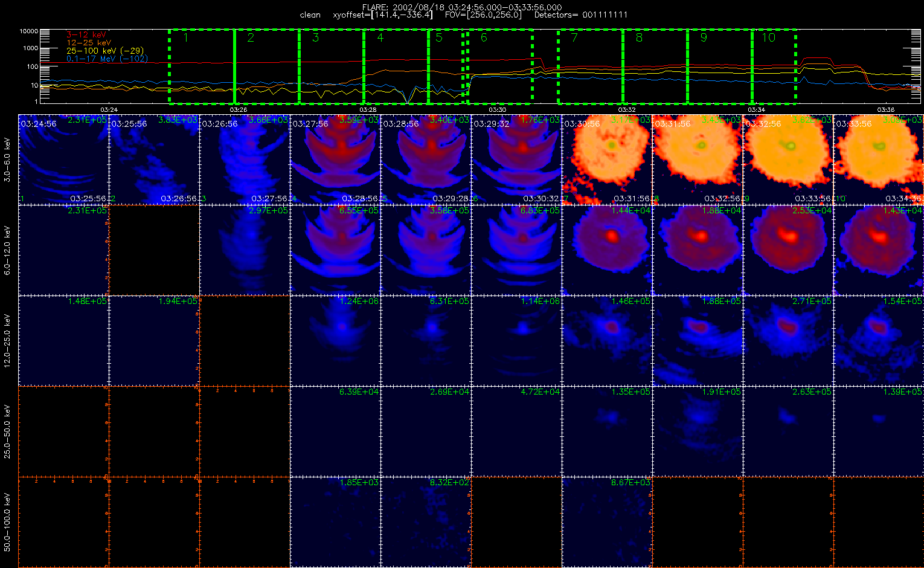Open the 3.0-6.0 keV image for interval 2
This screenshot has width=924, height=568.
pos(154,160)
